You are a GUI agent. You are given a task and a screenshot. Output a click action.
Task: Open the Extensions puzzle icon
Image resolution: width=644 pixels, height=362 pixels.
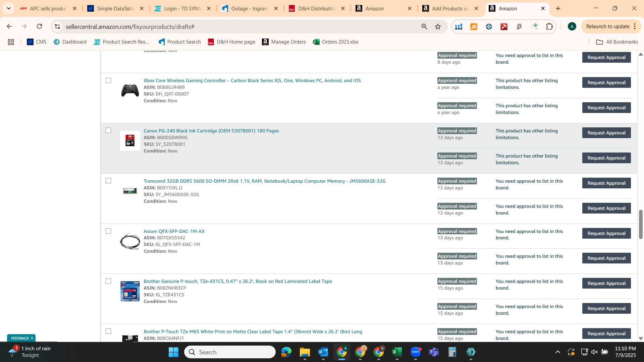point(549,26)
